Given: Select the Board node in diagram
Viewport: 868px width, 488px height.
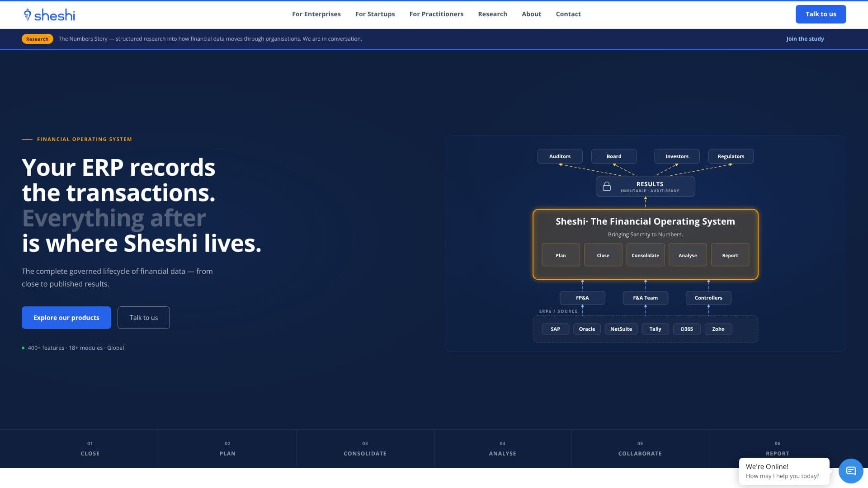Looking at the screenshot, I should (614, 156).
